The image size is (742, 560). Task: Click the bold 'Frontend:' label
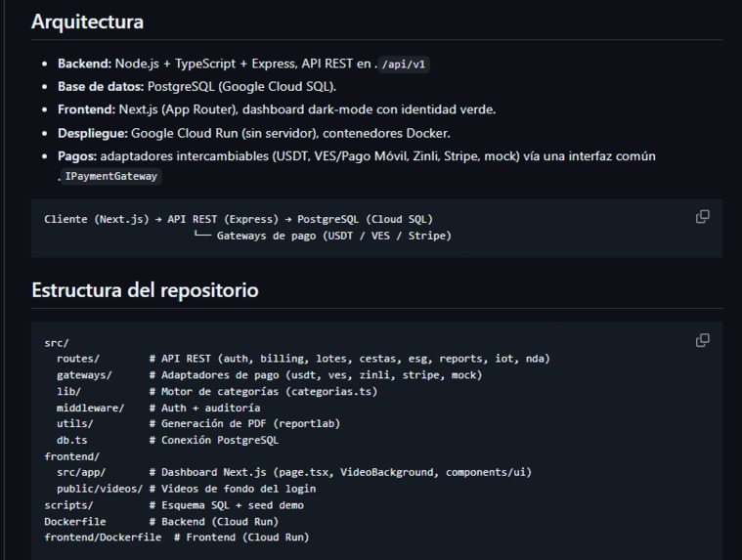87,109
